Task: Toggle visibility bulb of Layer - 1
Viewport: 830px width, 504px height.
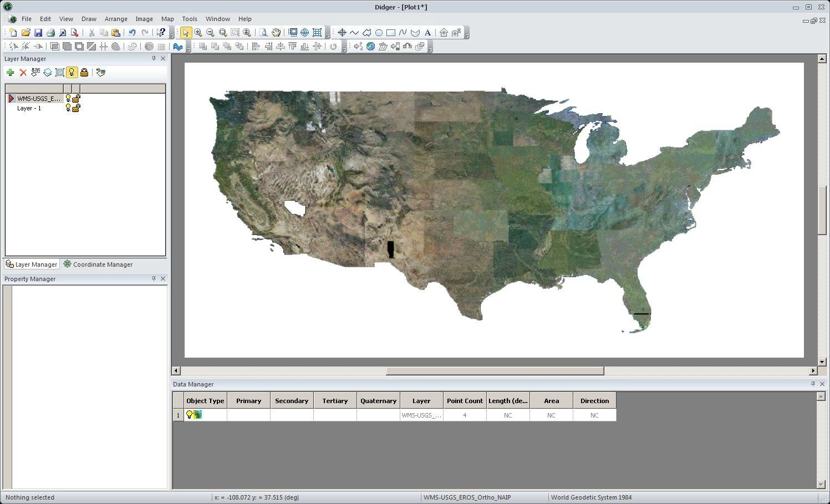Action: tap(68, 108)
